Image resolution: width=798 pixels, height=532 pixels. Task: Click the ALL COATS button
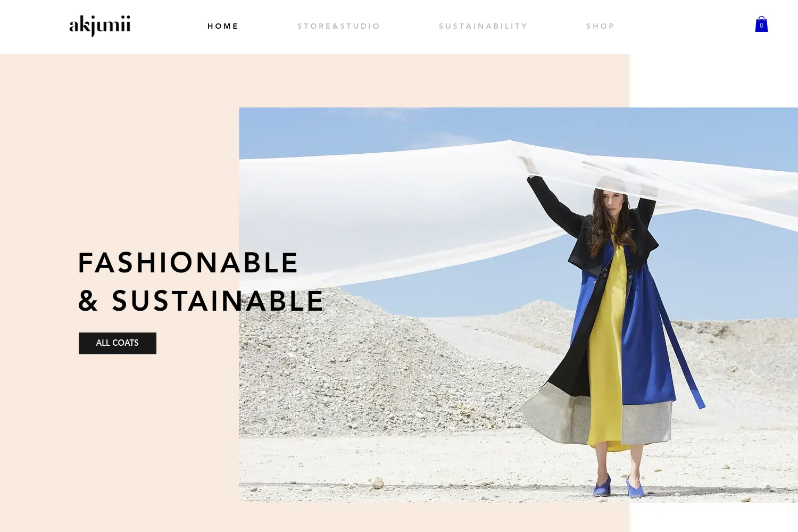tap(118, 343)
